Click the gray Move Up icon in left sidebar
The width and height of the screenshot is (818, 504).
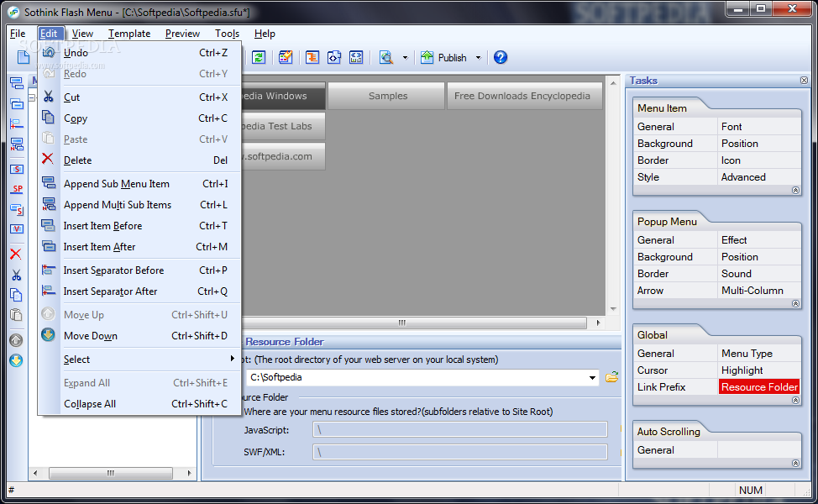click(x=16, y=340)
